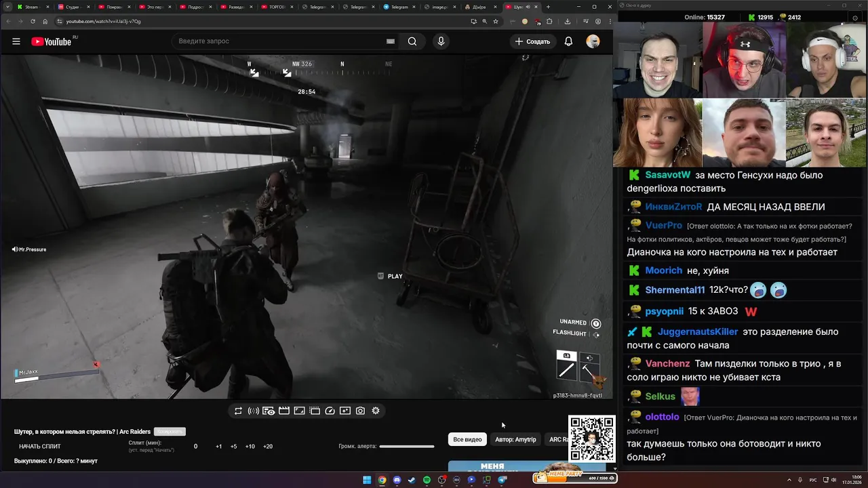Open the Windows Start button
The width and height of the screenshot is (868, 488).
[367, 480]
